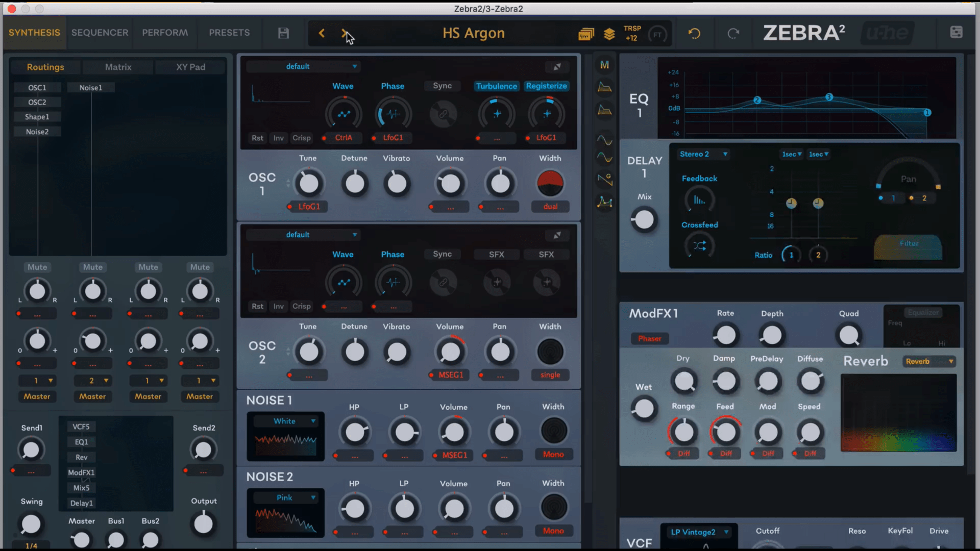Click the Delay Mix knob

pos(644,220)
